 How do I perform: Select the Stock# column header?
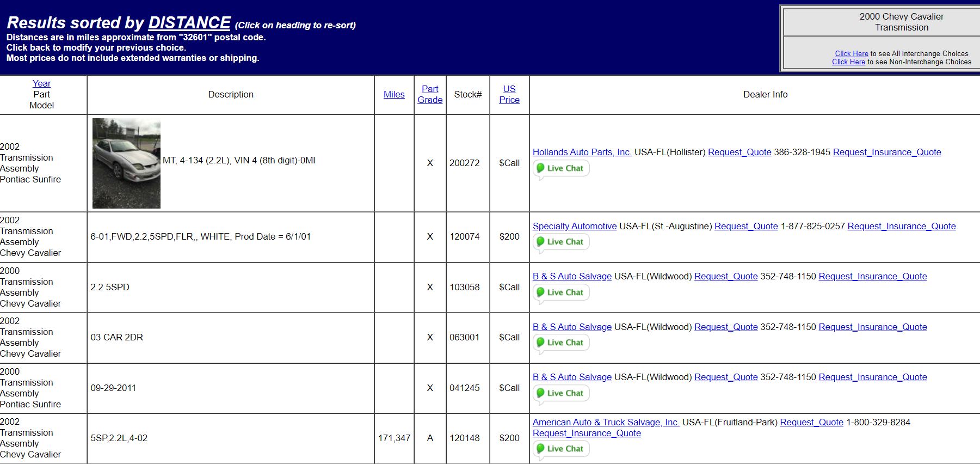coord(468,94)
